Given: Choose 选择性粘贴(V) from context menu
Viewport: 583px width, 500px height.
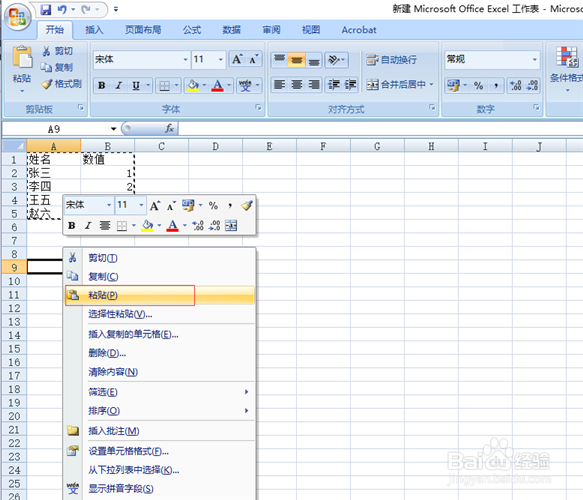Looking at the screenshot, I should point(160,314).
